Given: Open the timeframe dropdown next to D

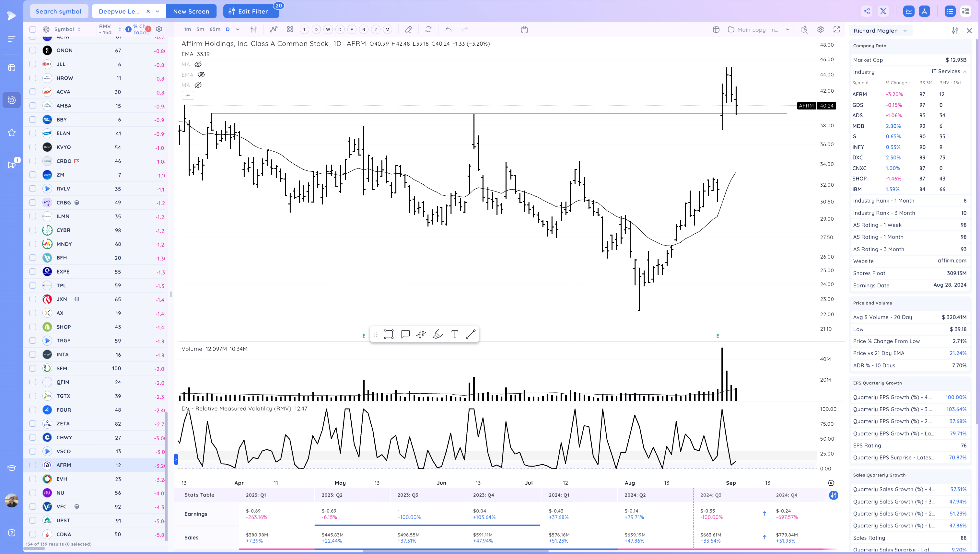Looking at the screenshot, I should click(237, 29).
